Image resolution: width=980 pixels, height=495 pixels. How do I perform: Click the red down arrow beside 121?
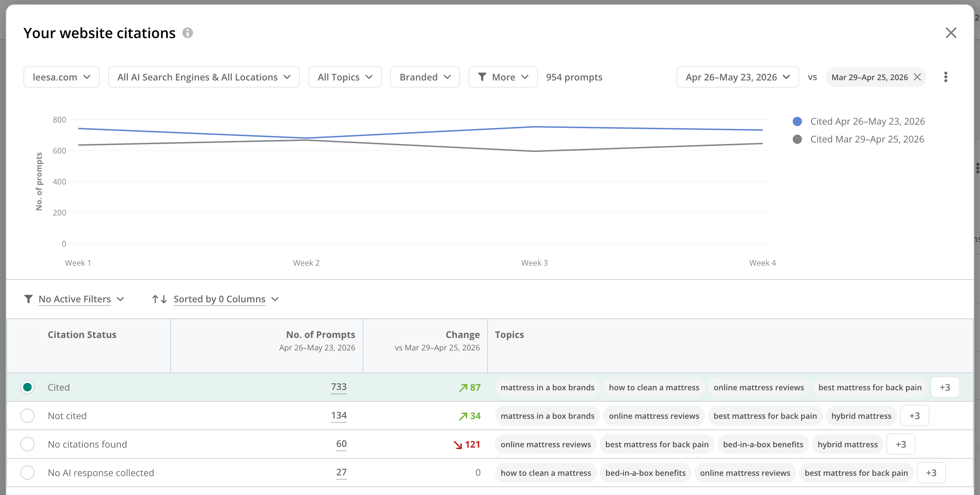click(x=458, y=444)
